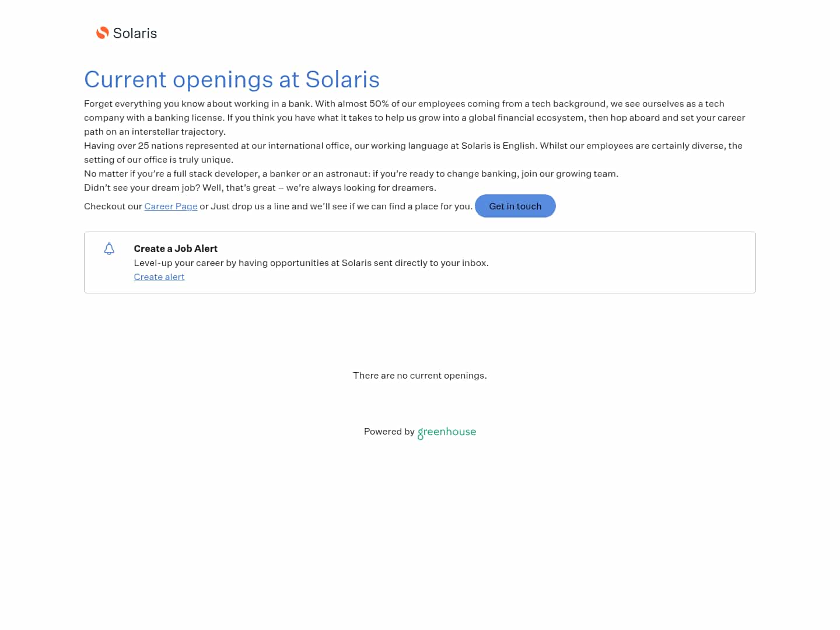Click the Solaris text next to the logo
Viewport: 840px width, 630px height.
(x=135, y=33)
